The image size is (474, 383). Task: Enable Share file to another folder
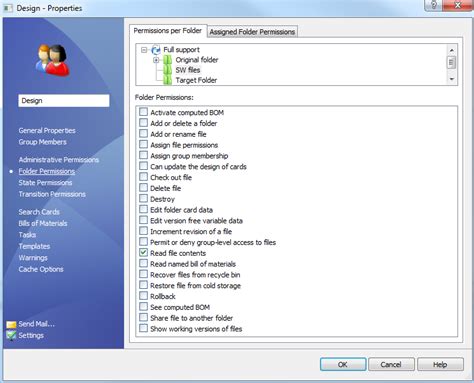click(x=143, y=317)
